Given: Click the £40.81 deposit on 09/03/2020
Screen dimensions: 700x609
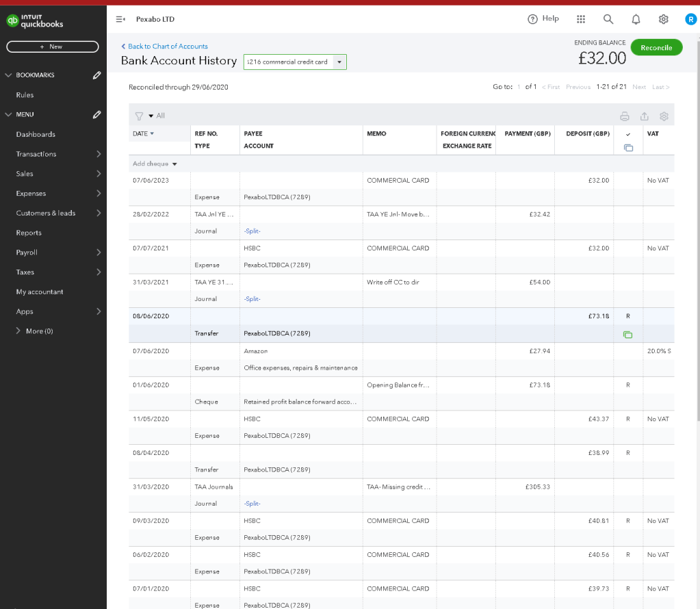Looking at the screenshot, I should [599, 521].
